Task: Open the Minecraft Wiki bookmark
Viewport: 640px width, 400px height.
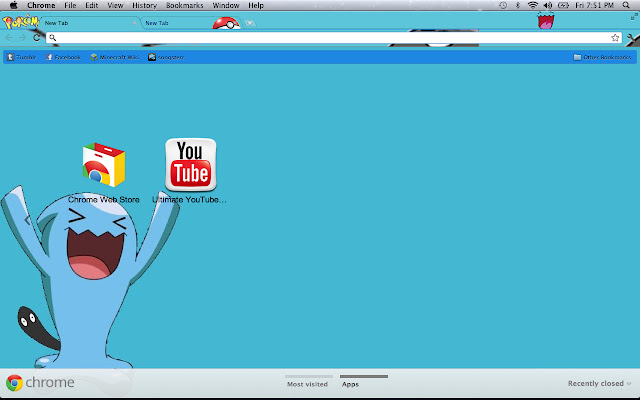Action: tap(116, 57)
